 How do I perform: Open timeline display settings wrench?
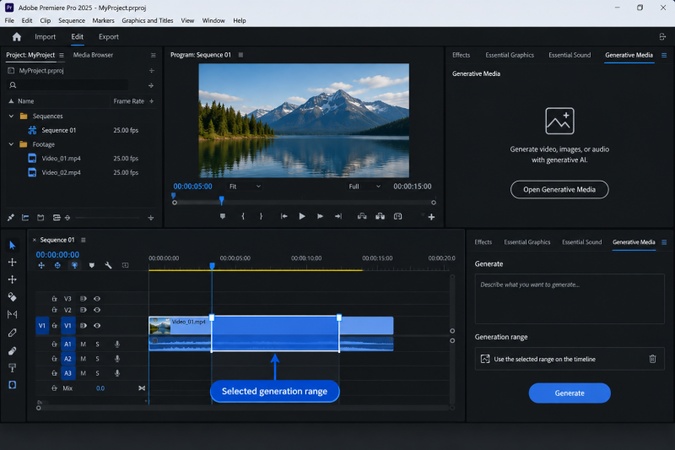click(x=108, y=265)
